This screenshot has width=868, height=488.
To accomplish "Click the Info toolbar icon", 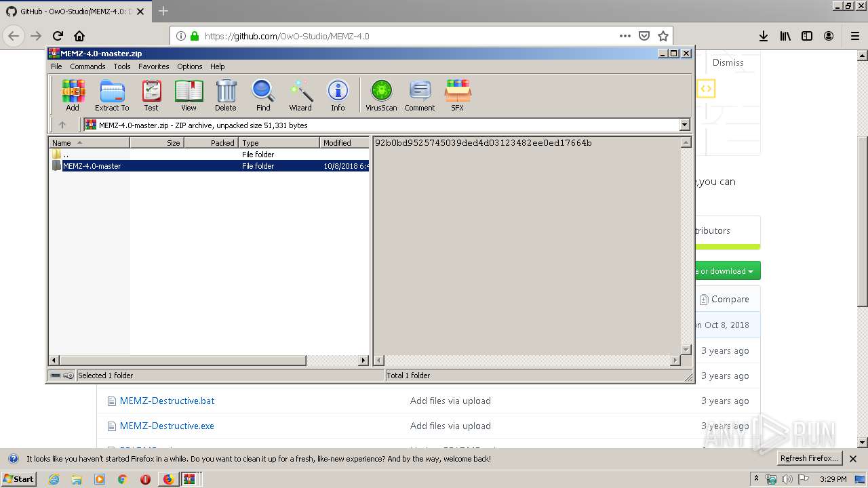I will tap(338, 95).
